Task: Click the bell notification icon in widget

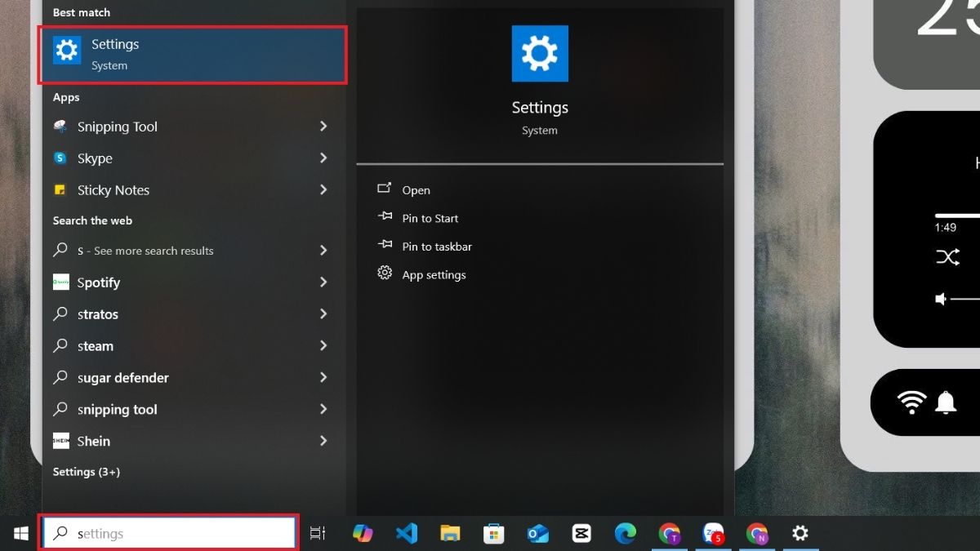Action: click(946, 402)
